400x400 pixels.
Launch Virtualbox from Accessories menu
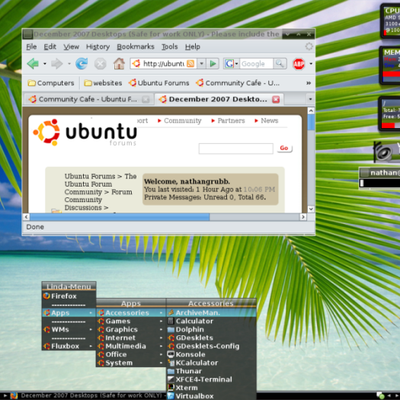pos(211,396)
